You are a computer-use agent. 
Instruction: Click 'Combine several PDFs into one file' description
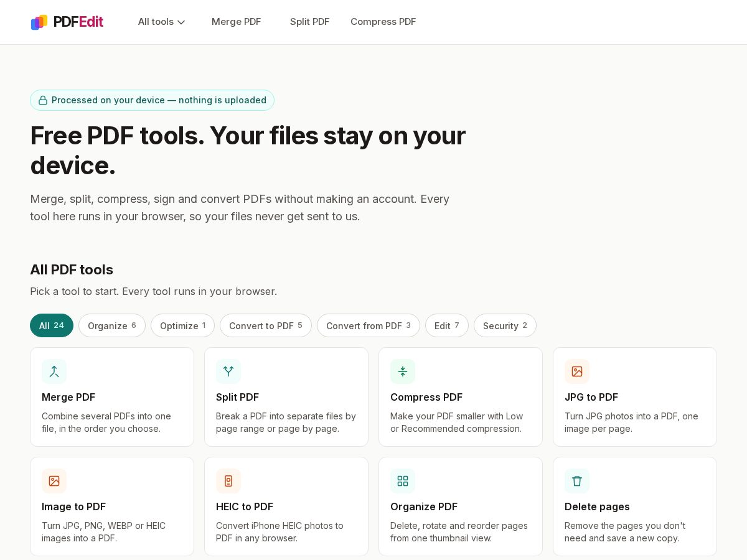tap(106, 422)
